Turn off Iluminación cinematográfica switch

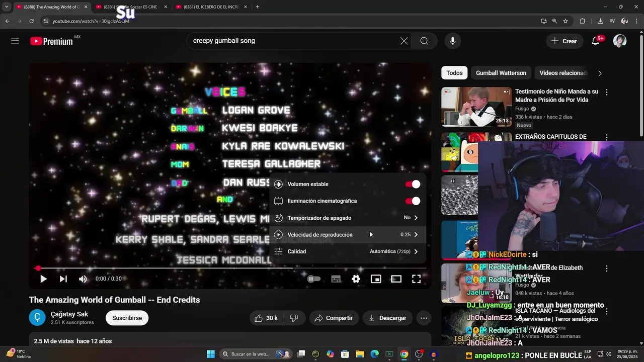413,201
